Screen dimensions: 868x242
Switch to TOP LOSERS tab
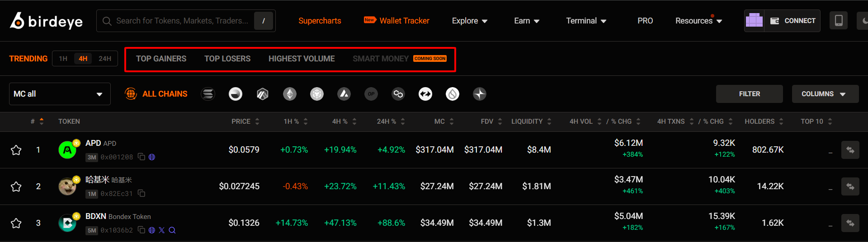coord(227,59)
